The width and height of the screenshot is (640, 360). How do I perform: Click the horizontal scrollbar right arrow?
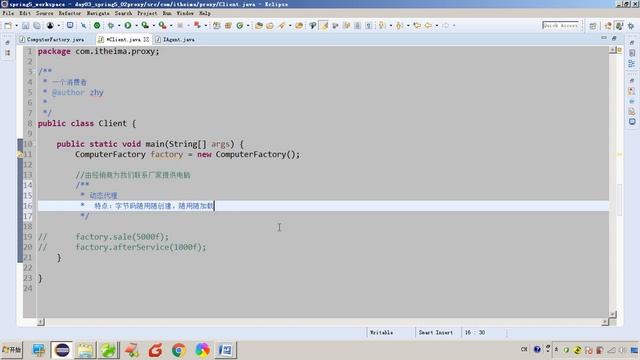click(x=604, y=322)
